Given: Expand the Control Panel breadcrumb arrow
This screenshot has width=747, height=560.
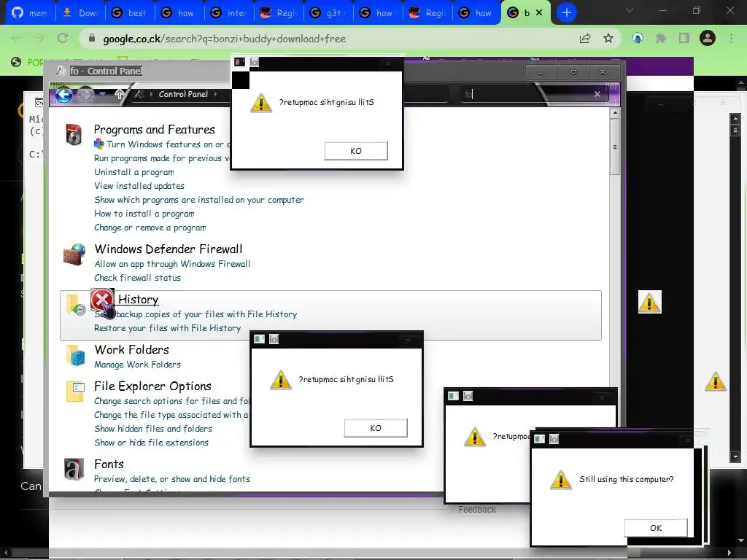Looking at the screenshot, I should click(x=215, y=94).
